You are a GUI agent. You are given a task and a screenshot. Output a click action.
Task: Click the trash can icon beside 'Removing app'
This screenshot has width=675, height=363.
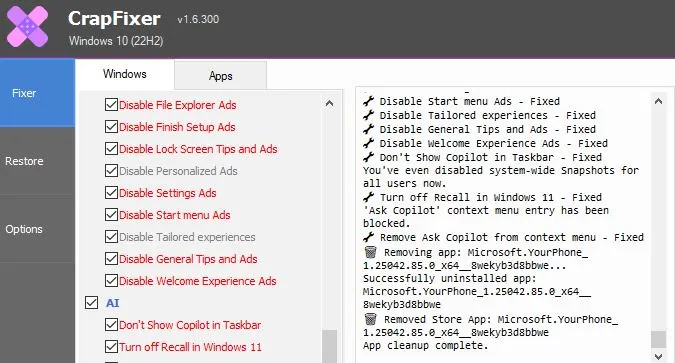tap(370, 251)
